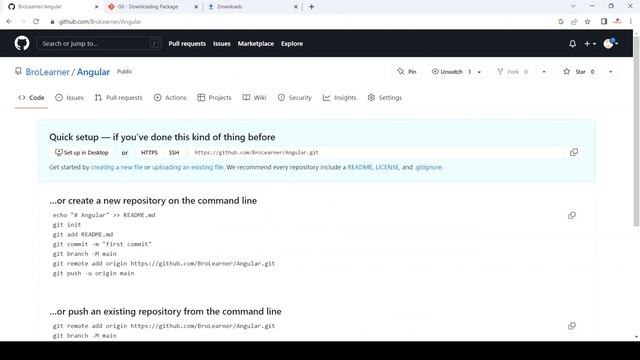Open the Pull requests repository tab
640x360 pixels.
coord(118,98)
